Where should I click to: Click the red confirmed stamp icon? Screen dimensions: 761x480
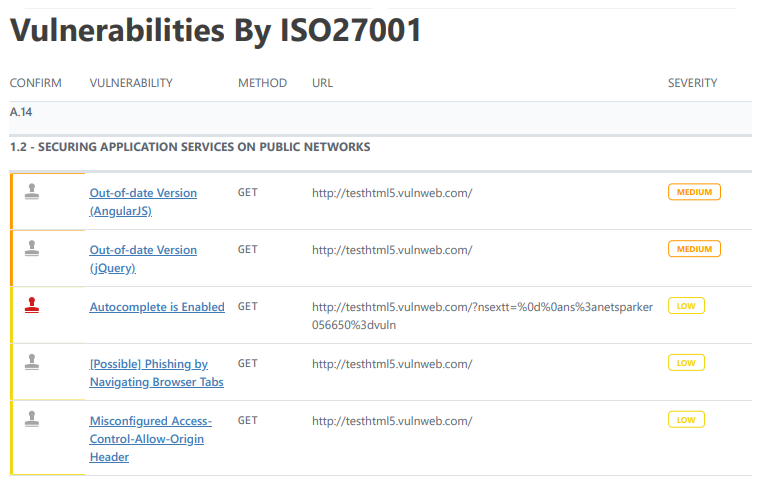32,305
